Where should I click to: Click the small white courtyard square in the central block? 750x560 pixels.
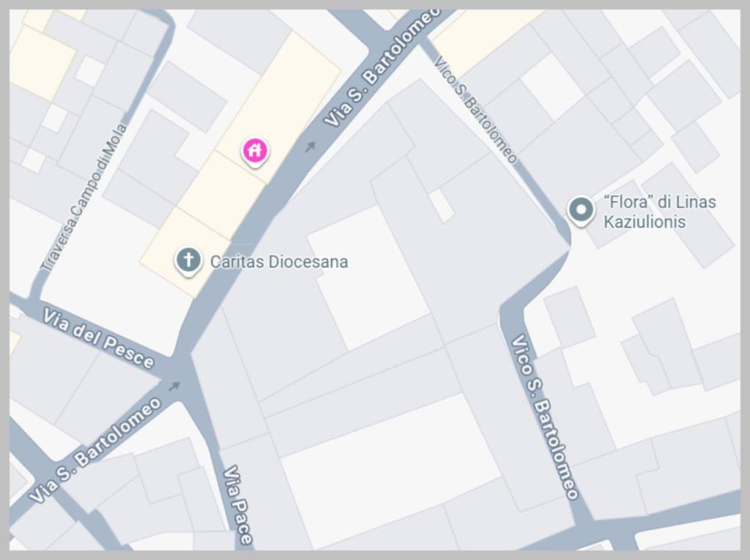441,206
